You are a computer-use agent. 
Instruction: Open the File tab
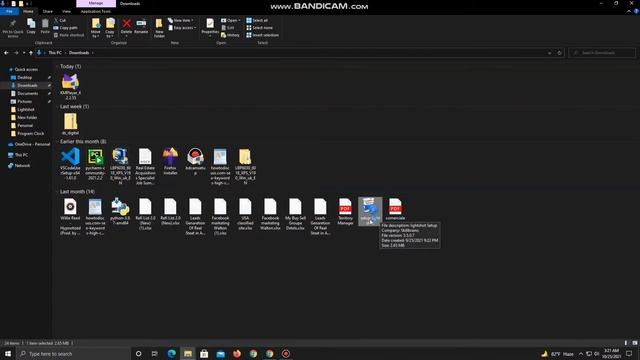pos(9,11)
